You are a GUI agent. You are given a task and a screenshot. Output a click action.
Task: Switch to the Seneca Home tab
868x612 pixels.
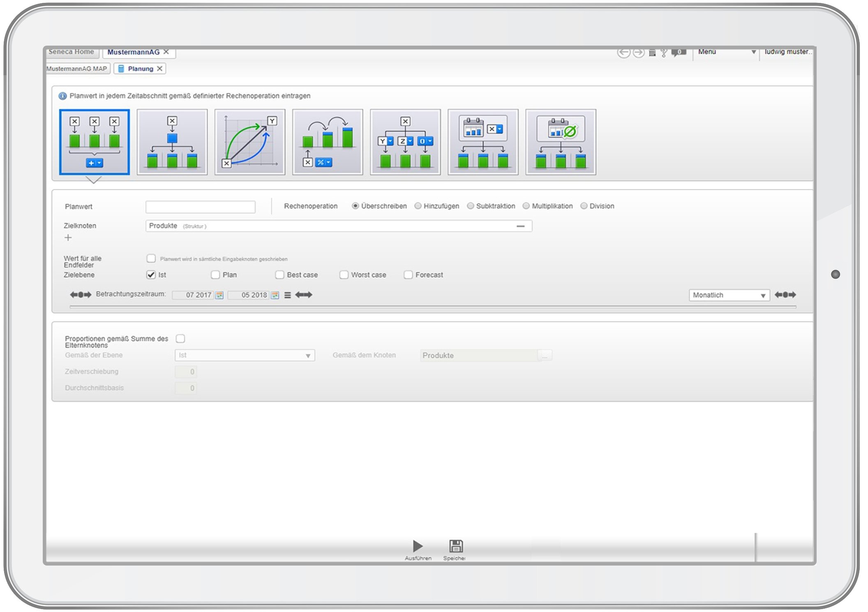(x=71, y=52)
